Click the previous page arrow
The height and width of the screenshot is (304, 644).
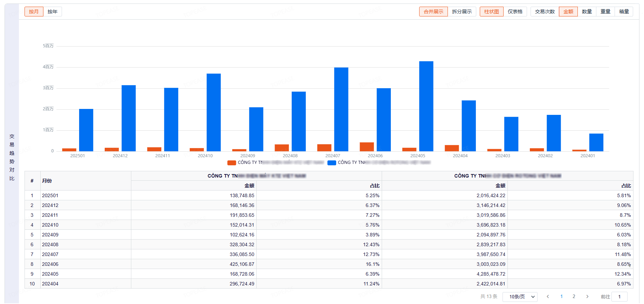coord(548,297)
